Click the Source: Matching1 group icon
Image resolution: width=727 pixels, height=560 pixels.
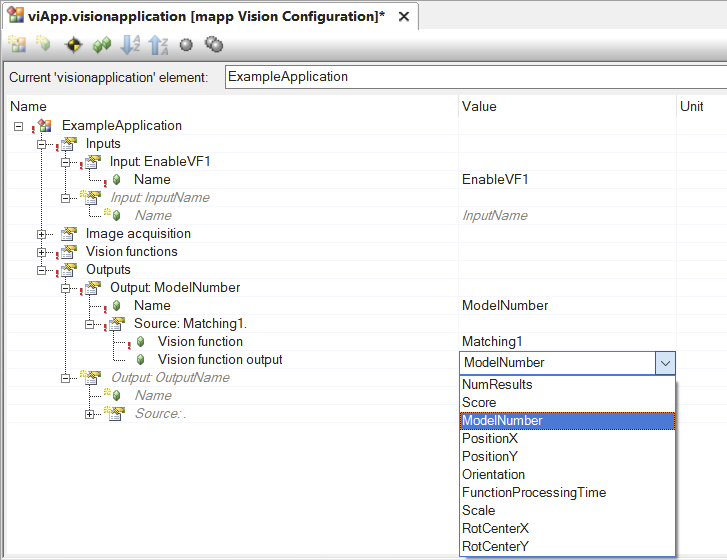click(x=117, y=324)
